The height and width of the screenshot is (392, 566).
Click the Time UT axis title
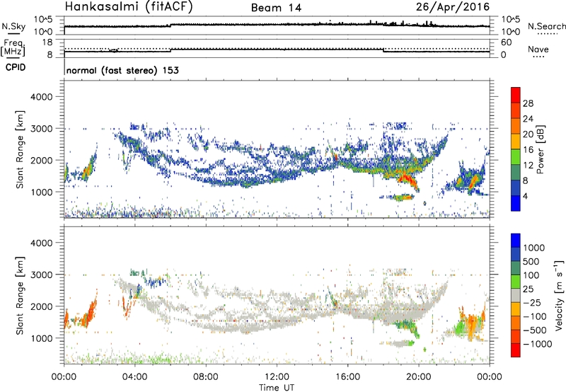(277, 387)
